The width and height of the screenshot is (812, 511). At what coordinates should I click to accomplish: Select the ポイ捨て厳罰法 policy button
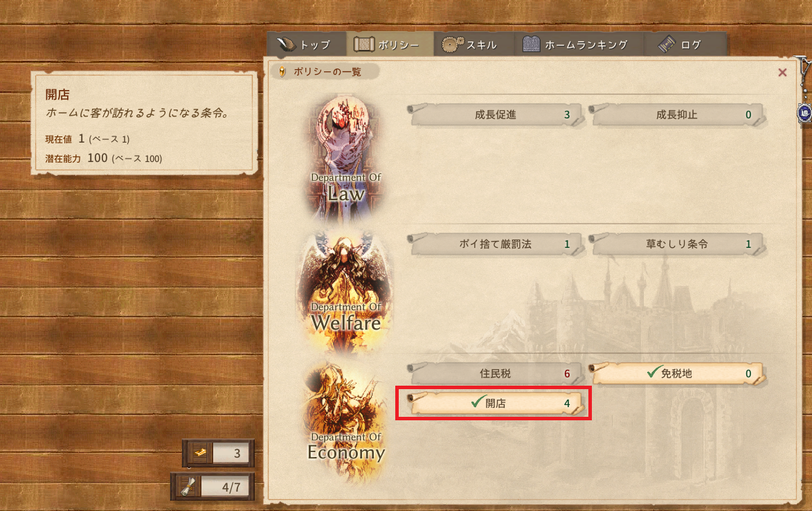click(x=496, y=244)
